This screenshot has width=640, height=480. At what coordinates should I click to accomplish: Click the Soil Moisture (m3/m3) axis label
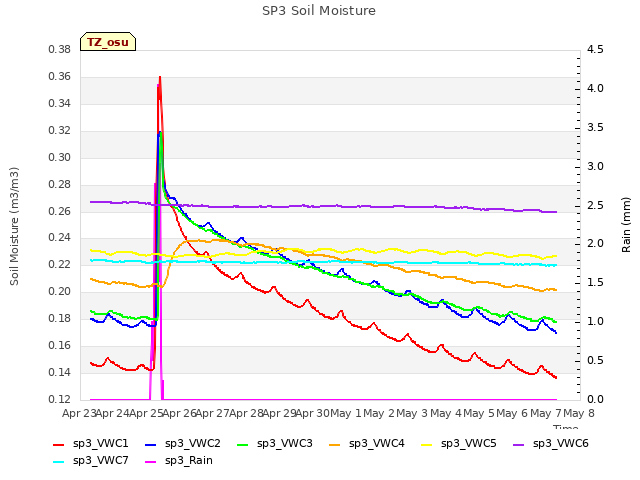tap(14, 226)
